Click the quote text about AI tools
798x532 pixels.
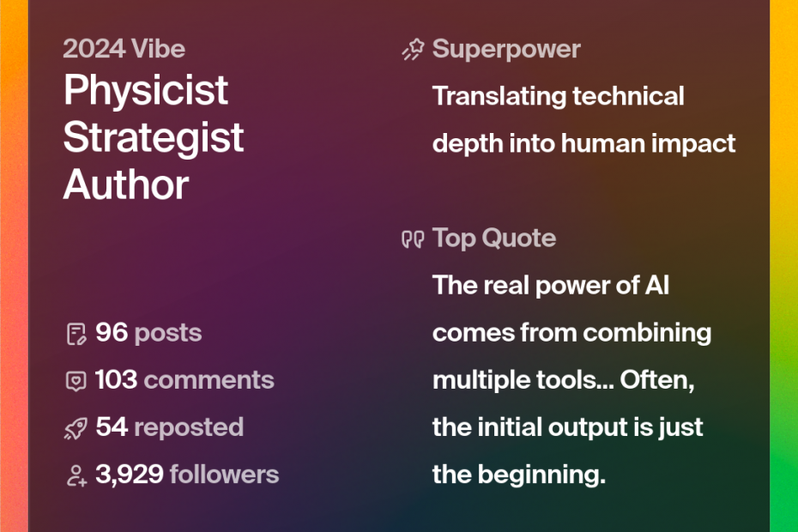(571, 379)
